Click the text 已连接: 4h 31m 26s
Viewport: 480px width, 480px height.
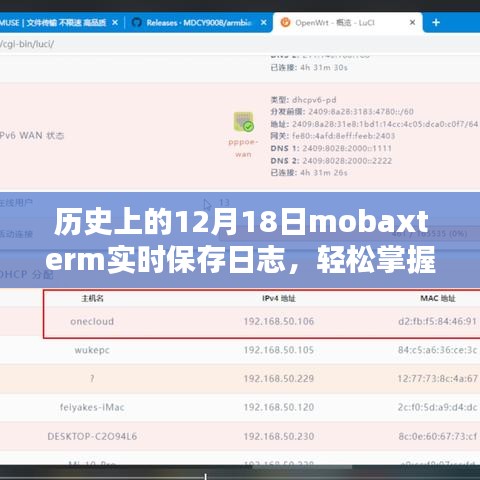pyautogui.click(x=309, y=173)
